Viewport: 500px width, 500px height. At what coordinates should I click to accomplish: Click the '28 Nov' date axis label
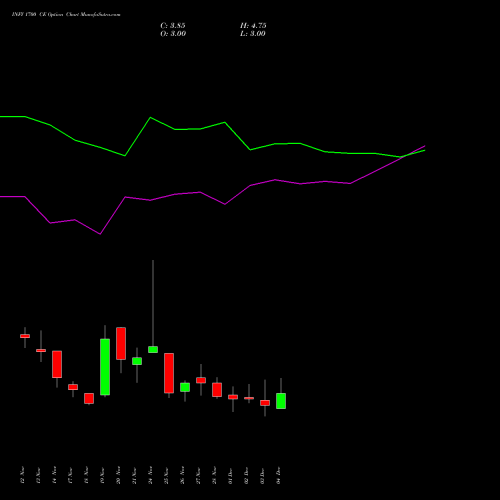(x=215, y=475)
